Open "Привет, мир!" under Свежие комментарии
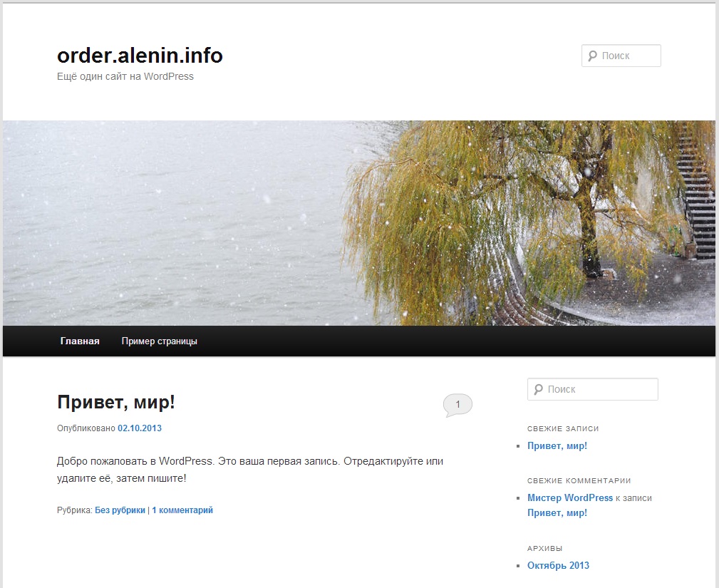The height and width of the screenshot is (588, 719). click(x=557, y=512)
